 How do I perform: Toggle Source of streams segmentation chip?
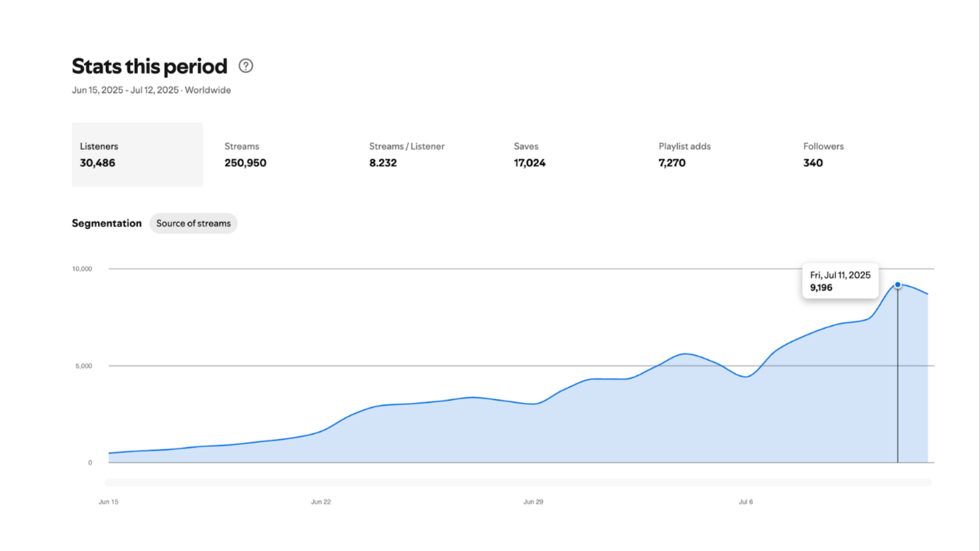(193, 224)
